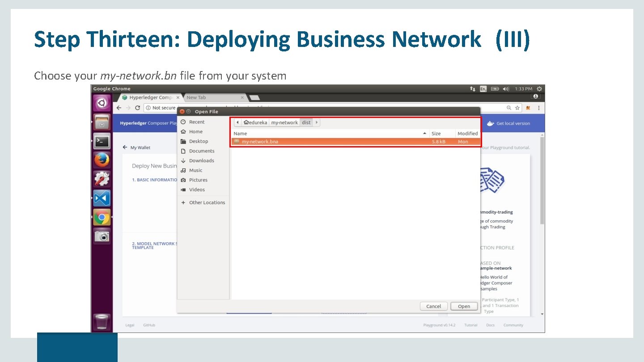The image size is (644, 362).
Task: Click the network indicator in top panel
Action: tap(473, 89)
